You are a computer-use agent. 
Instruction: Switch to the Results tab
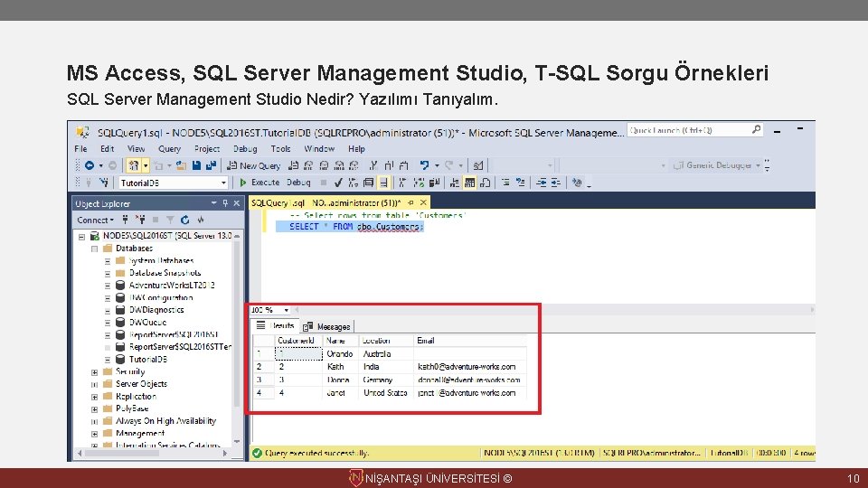(x=276, y=326)
